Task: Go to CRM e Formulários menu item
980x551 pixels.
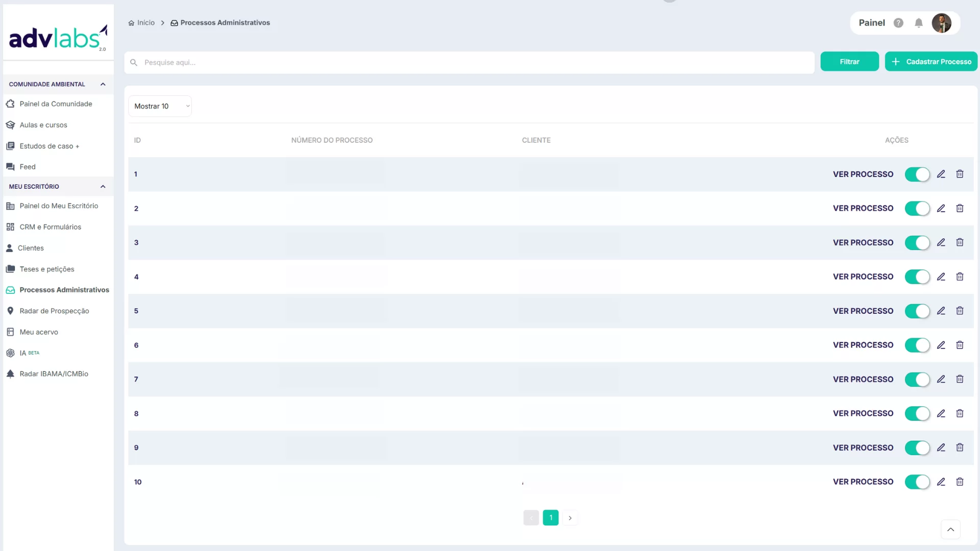Action: (50, 227)
